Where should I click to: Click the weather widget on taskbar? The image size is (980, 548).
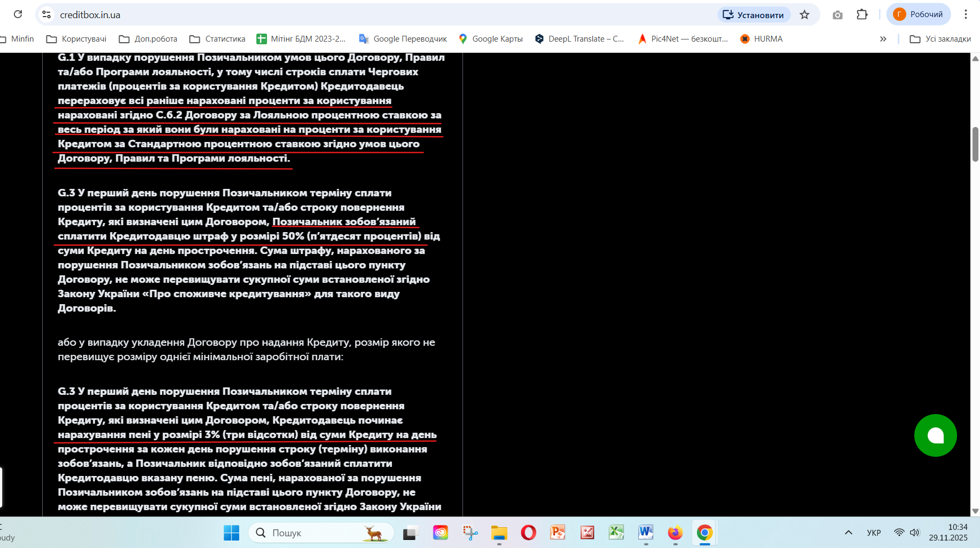coord(7,533)
